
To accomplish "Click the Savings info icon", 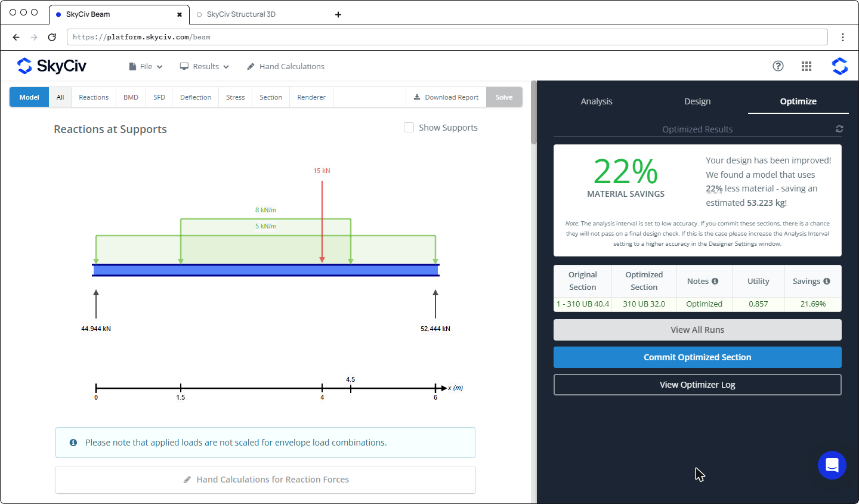I will tap(827, 281).
